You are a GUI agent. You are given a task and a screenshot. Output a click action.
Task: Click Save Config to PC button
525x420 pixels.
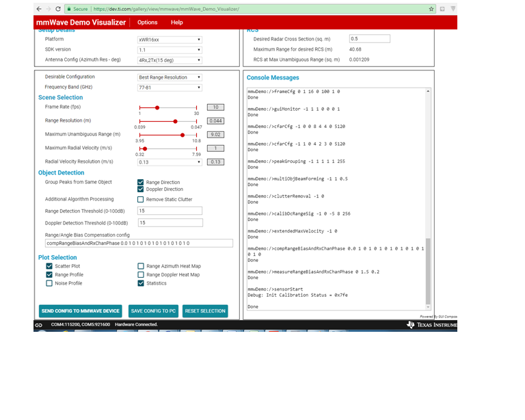(x=153, y=311)
